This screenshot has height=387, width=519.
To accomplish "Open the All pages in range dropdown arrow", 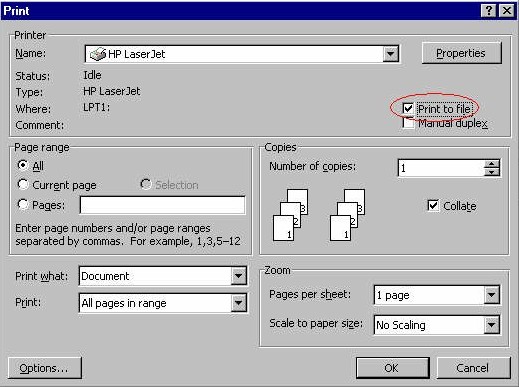I will [x=238, y=303].
